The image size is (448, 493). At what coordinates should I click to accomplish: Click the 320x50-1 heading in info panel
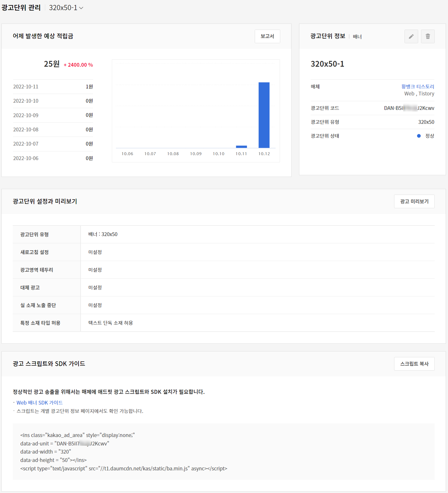click(x=327, y=64)
